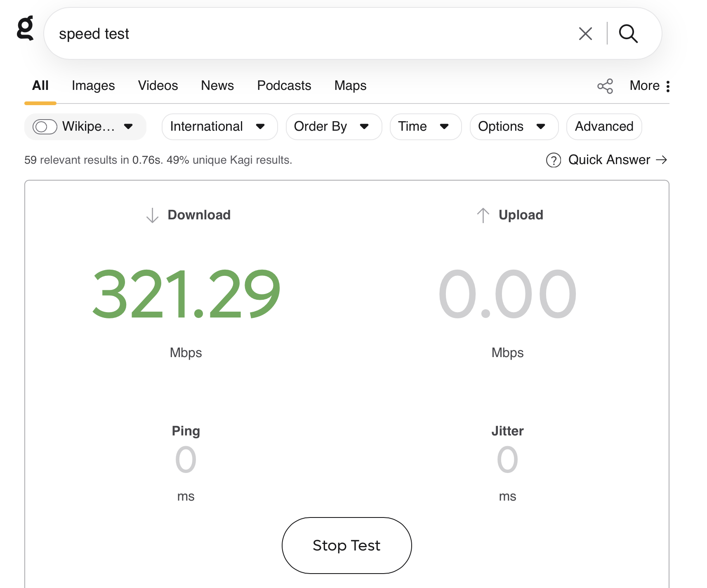Switch to the Podcasts tab

(x=284, y=86)
